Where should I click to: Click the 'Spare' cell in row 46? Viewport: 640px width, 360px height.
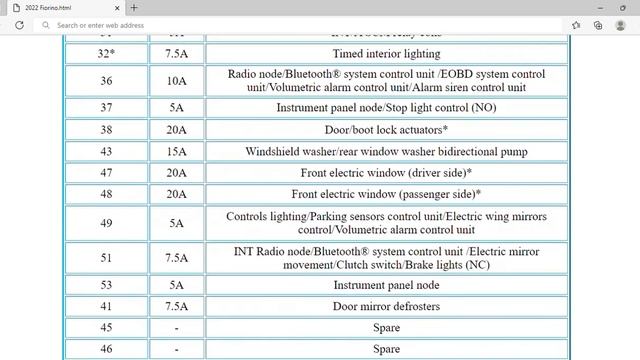click(387, 349)
